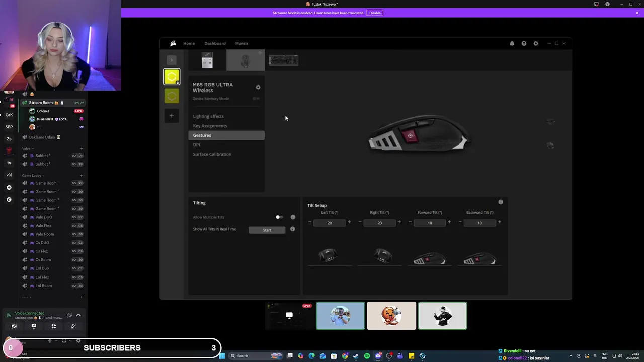
Task: Toggle Allow Multiple Tilts switch
Action: tap(279, 217)
